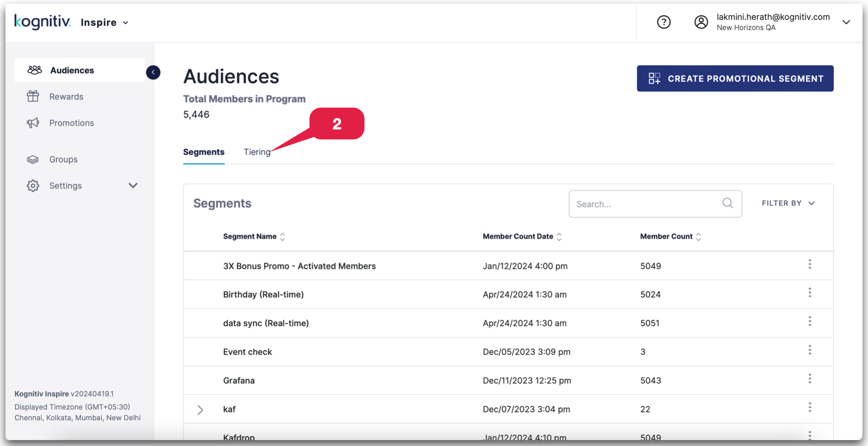This screenshot has width=868, height=446.
Task: Click the Promotions megaphone icon
Action: 33,123
